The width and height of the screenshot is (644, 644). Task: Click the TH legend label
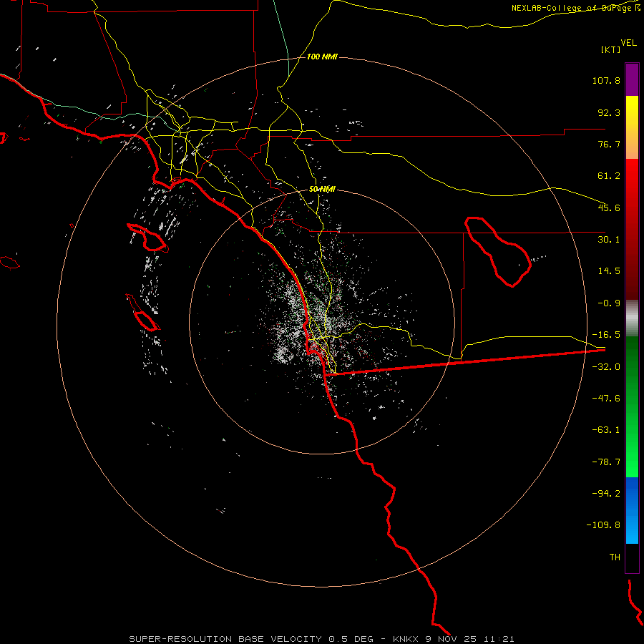coord(615,557)
